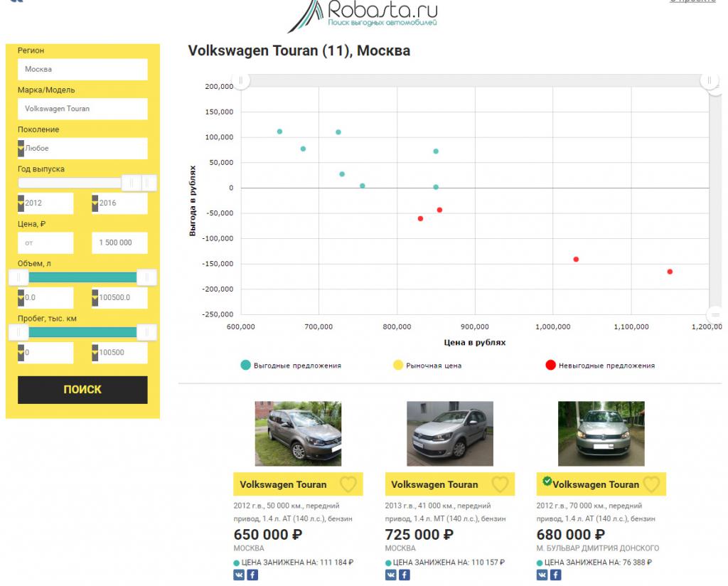Viewport: 728px width, 586px height.
Task: Share the 650 000 ₽ car on Facebook
Action: point(252,575)
